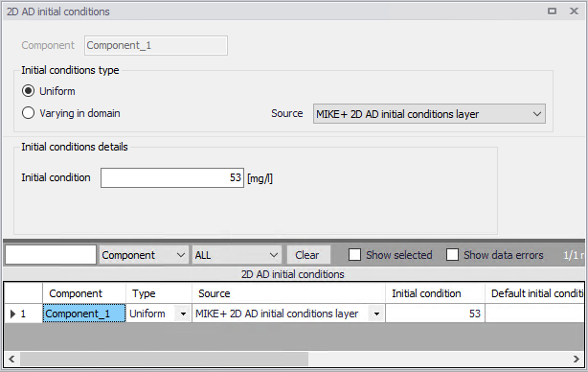588x372 pixels.
Task: Select the Component_1 table cell
Action: [x=84, y=314]
